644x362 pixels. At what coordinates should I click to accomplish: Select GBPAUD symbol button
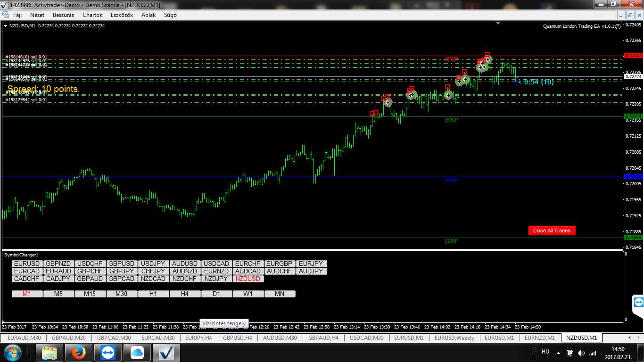click(x=91, y=279)
